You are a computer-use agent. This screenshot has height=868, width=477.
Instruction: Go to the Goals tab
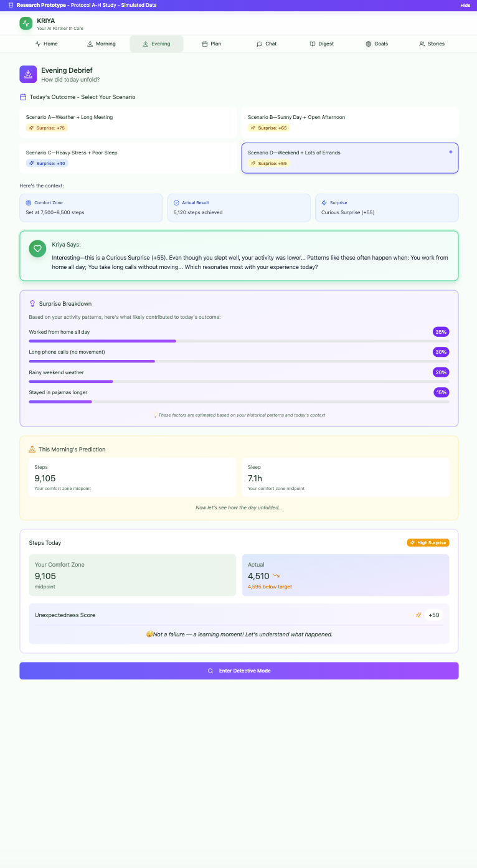[377, 44]
